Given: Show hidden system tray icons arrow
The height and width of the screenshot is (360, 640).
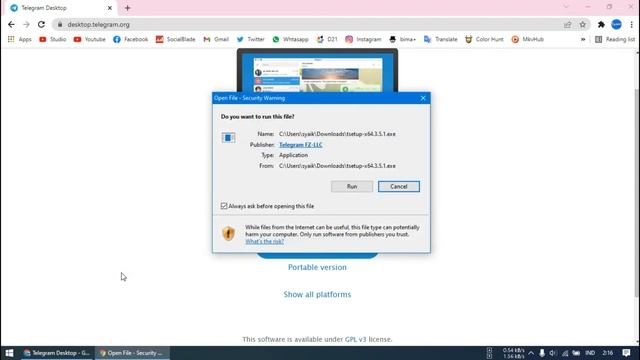Looking at the screenshot, I should click(x=531, y=353).
